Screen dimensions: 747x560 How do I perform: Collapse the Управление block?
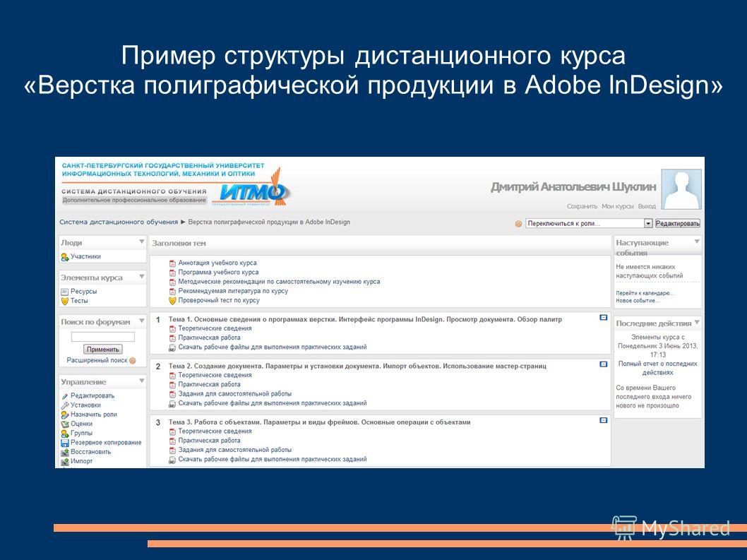[141, 381]
